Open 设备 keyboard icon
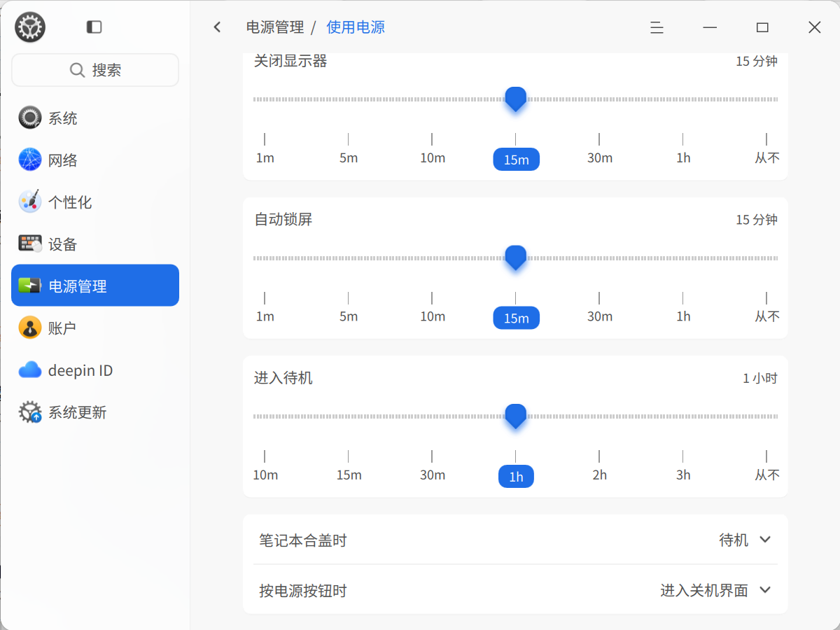840x630 pixels. (x=30, y=244)
